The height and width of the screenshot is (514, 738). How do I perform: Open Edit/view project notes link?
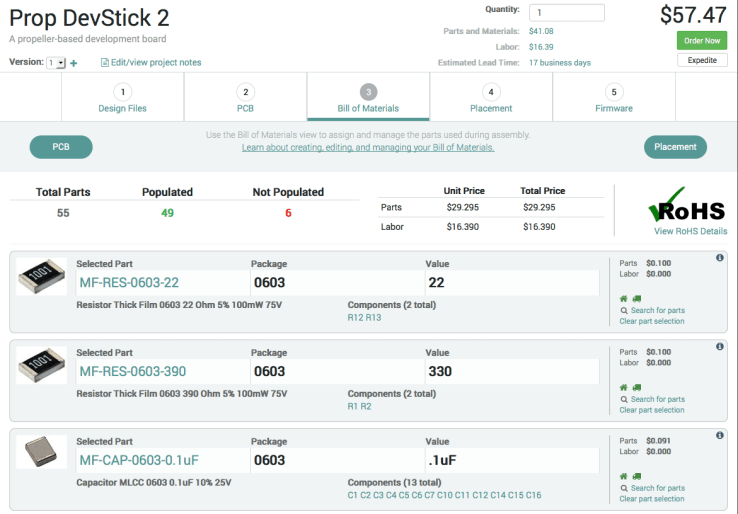point(151,63)
